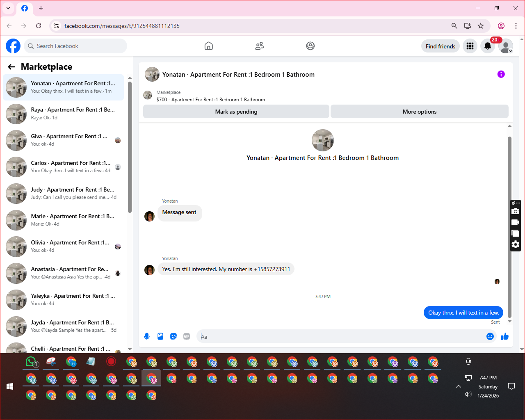Attach a photo using the image icon
Image resolution: width=525 pixels, height=420 pixels.
160,336
